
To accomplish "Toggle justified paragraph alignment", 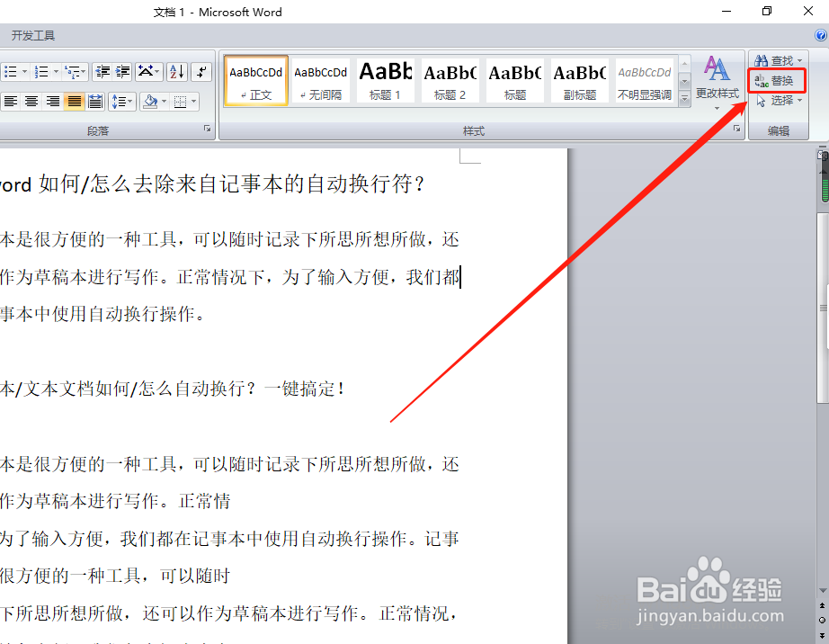I will coord(74,101).
